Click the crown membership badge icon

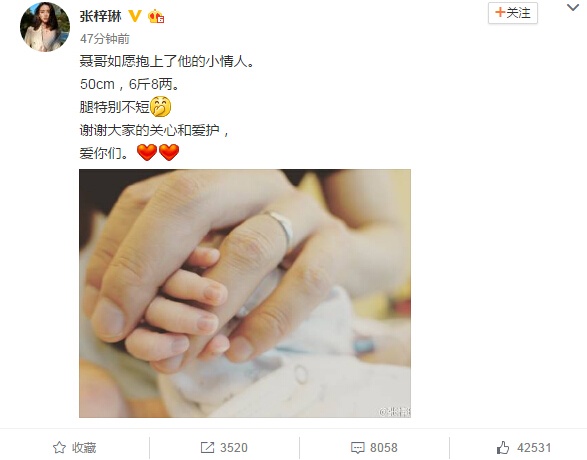pyautogui.click(x=156, y=16)
